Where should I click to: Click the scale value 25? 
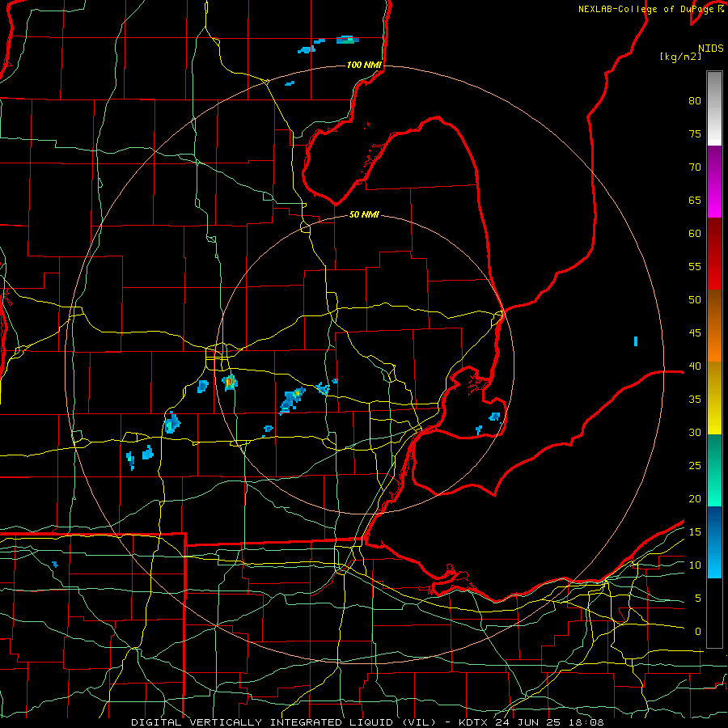pyautogui.click(x=695, y=466)
